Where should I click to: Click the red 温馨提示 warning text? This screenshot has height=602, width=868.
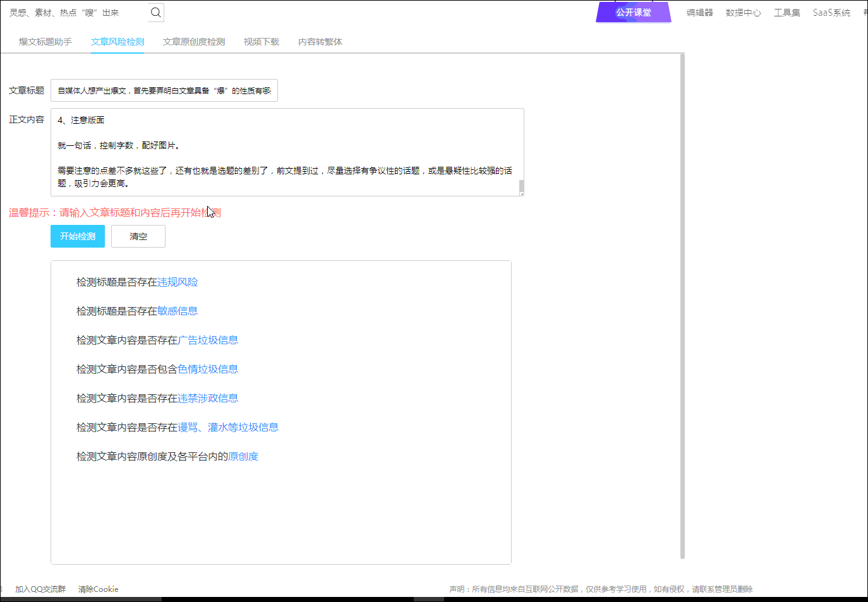pos(115,212)
